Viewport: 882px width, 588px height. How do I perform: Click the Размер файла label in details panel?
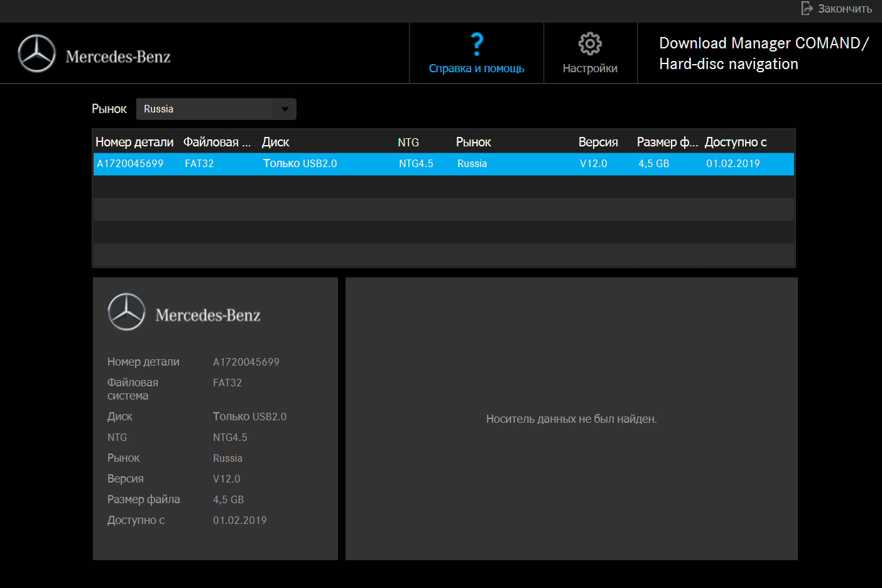coord(143,499)
